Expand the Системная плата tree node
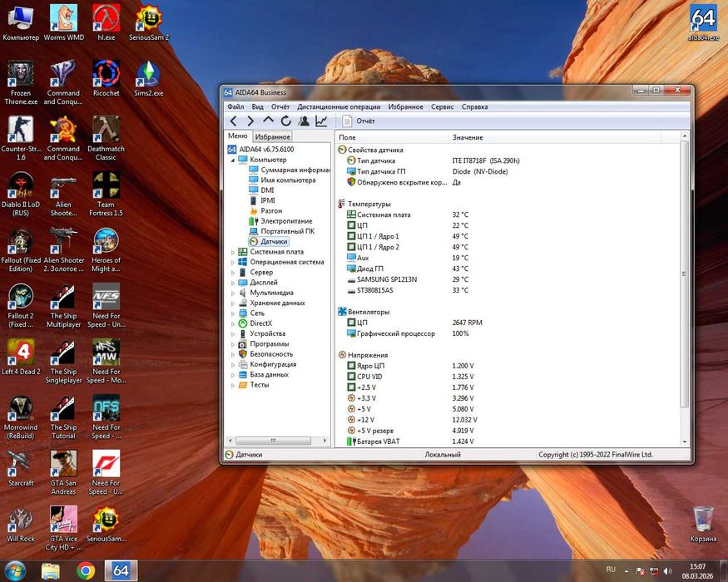The width and height of the screenshot is (728, 582). [232, 252]
